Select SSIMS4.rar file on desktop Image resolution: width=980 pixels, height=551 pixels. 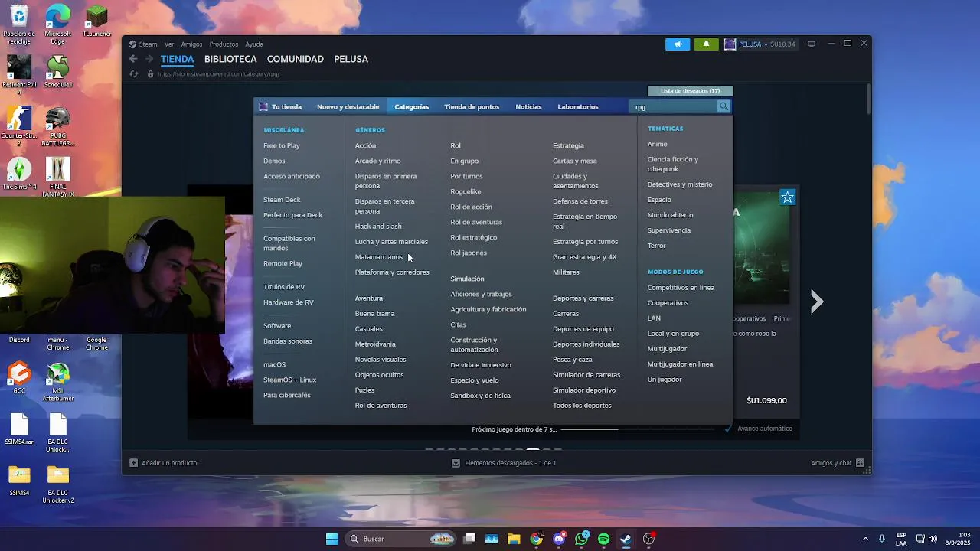(x=19, y=429)
